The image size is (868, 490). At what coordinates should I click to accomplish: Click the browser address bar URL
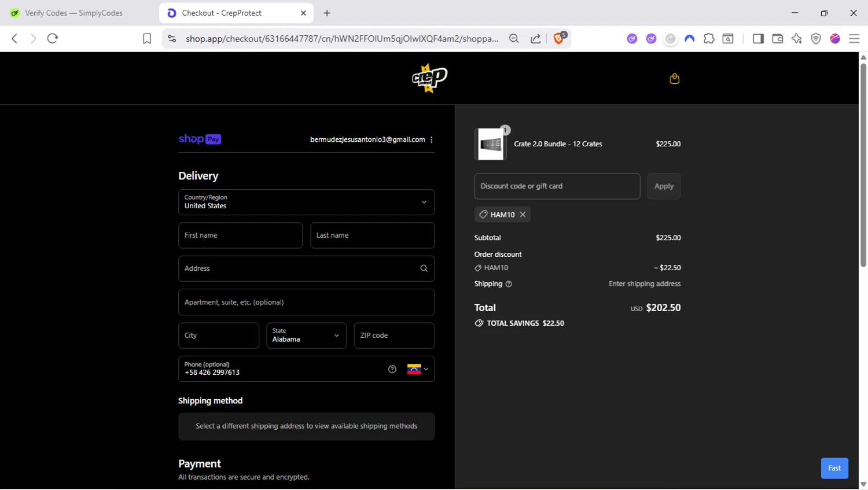pyautogui.click(x=341, y=39)
